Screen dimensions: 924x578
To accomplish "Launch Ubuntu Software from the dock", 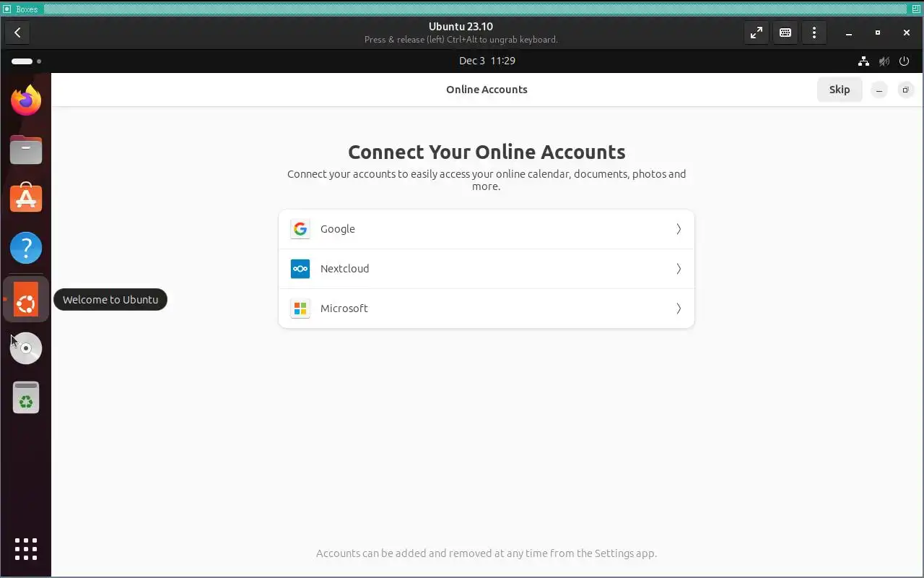I will (x=26, y=199).
